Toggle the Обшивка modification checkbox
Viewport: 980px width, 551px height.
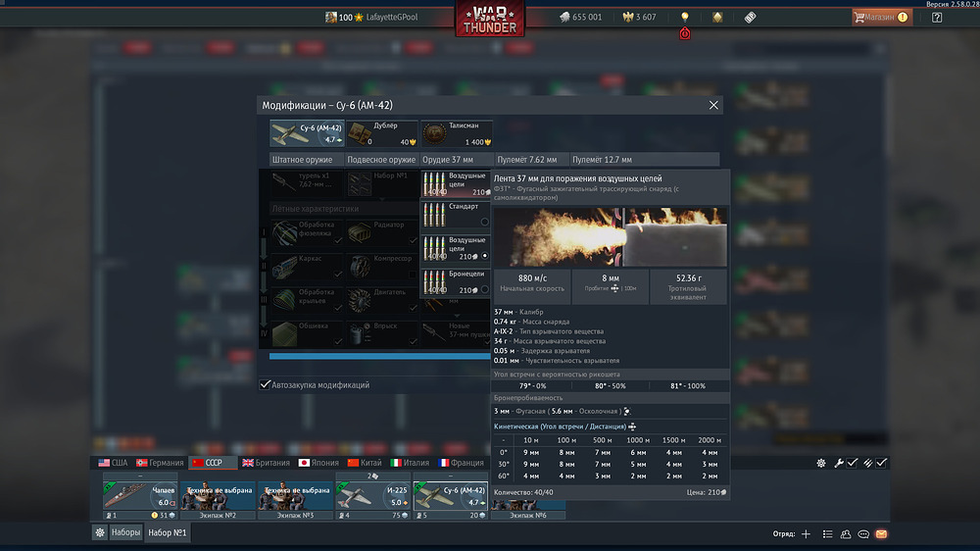(338, 341)
